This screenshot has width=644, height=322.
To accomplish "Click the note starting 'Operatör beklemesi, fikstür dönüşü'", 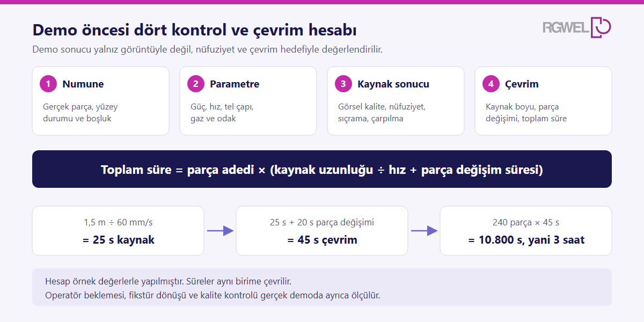I will 213,295.
